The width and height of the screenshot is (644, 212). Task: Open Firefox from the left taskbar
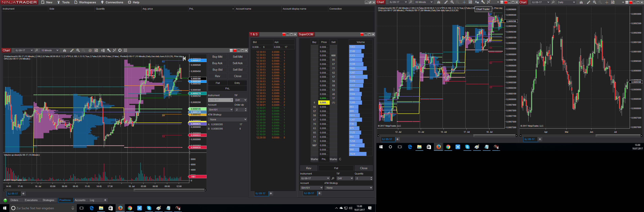pyautogui.click(x=120, y=208)
